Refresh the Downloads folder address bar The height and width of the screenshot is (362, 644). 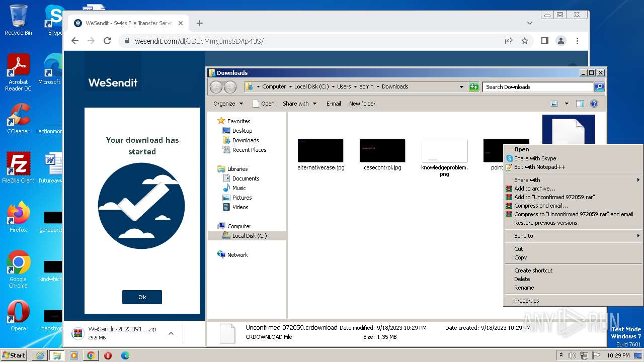(474, 87)
